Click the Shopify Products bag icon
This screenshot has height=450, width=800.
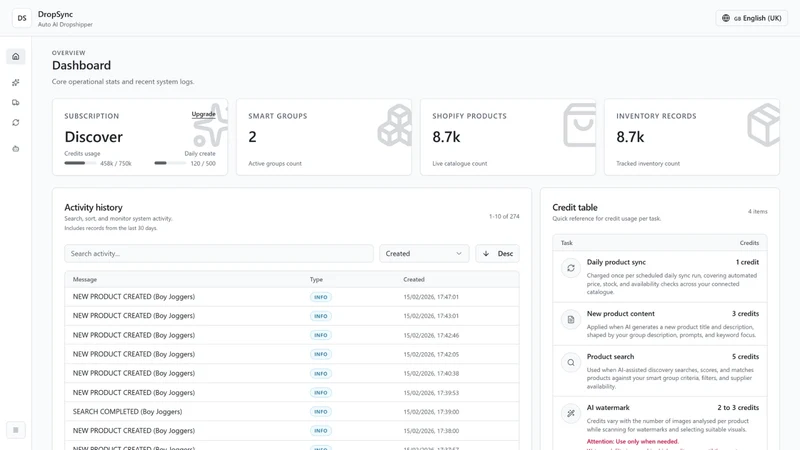(x=580, y=125)
